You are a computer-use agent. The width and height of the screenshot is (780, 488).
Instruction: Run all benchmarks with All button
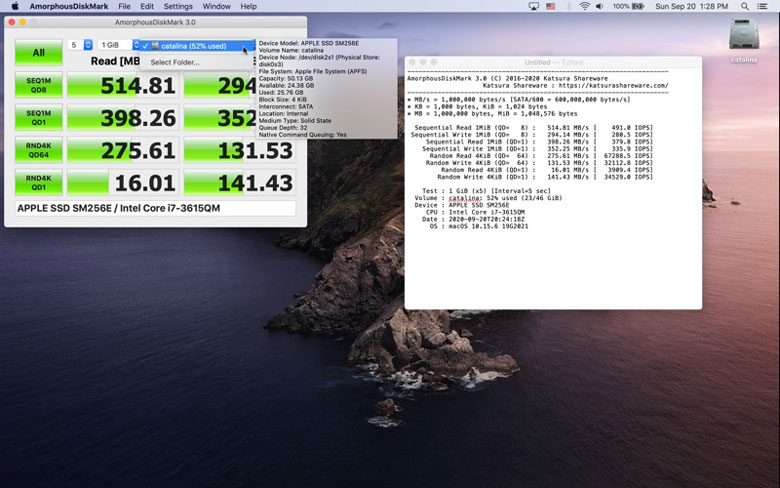pyautogui.click(x=38, y=53)
